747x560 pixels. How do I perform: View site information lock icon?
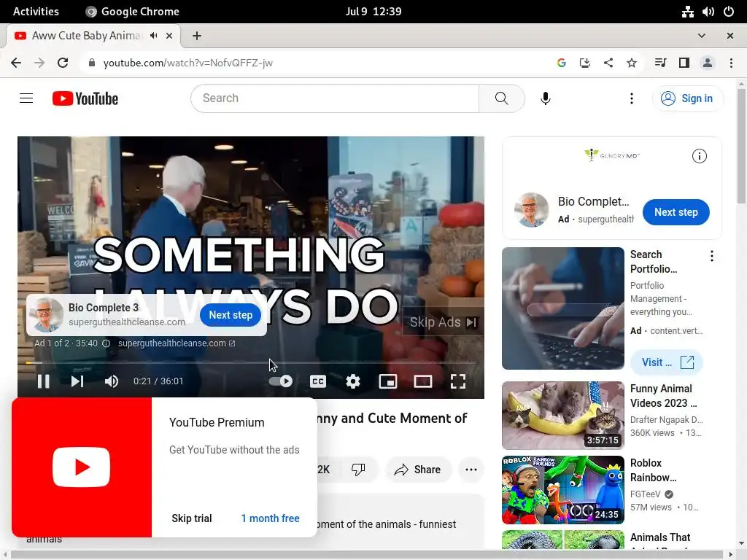coord(91,63)
